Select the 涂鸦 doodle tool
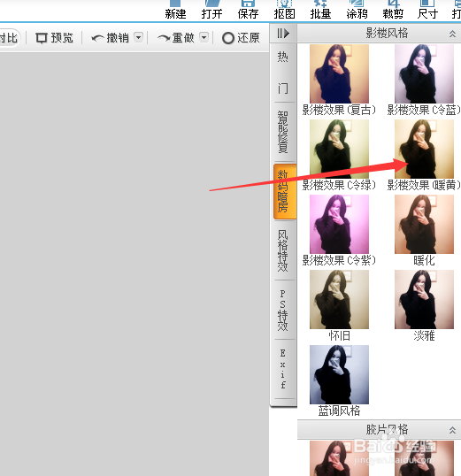 [357, 10]
